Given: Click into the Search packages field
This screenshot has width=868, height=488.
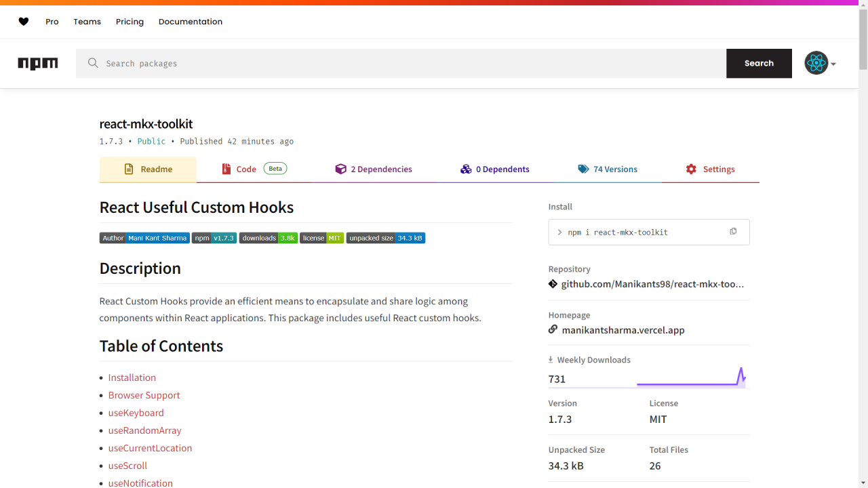Looking at the screenshot, I should click(x=407, y=64).
